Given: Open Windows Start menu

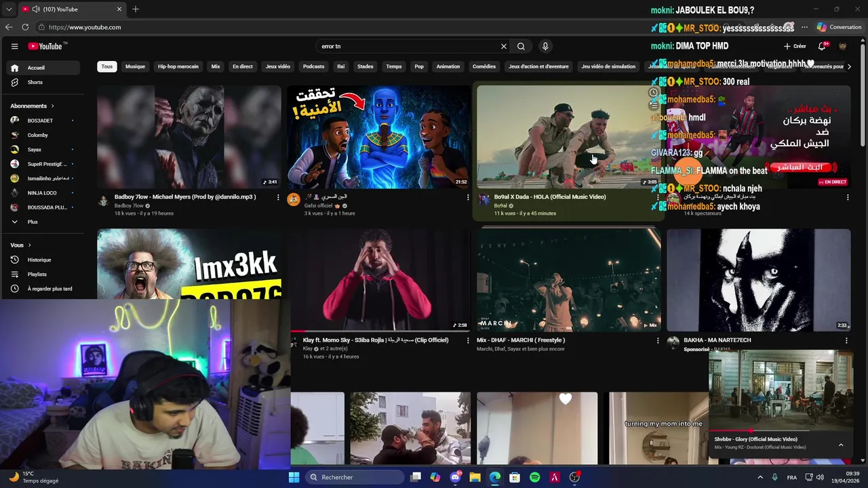Looking at the screenshot, I should (294, 477).
